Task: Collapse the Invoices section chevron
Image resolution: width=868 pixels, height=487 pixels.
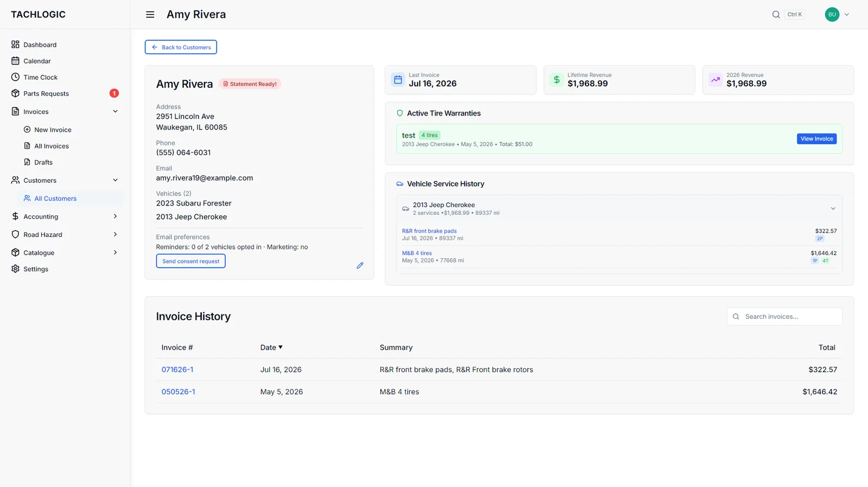Action: (115, 111)
